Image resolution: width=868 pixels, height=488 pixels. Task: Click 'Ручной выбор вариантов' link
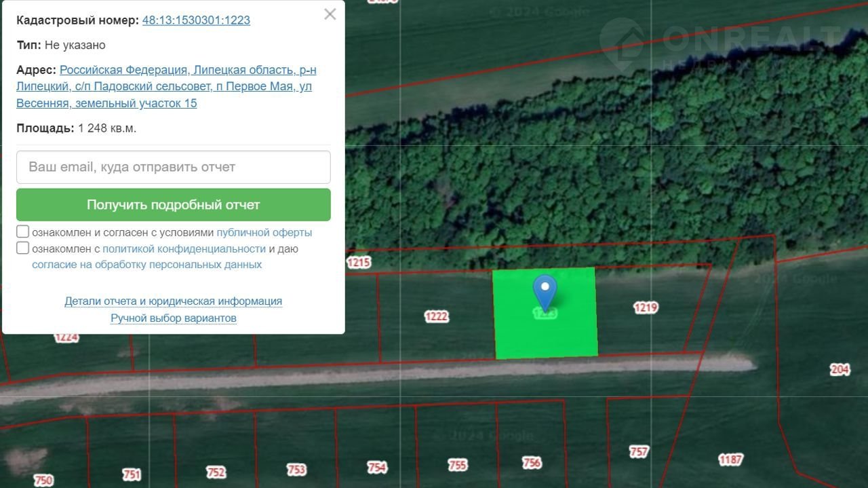point(174,318)
